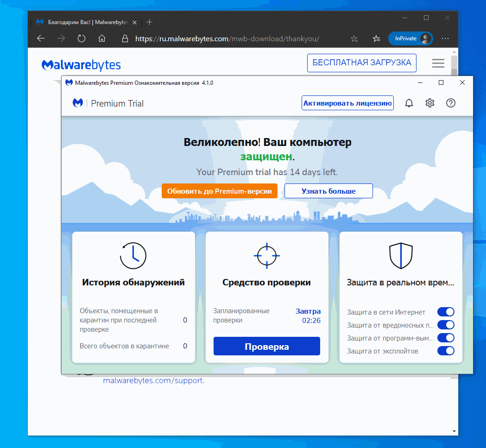The image size is (486, 448).
Task: Toggle Защита от программ-вымогателей switch
Action: 446,338
